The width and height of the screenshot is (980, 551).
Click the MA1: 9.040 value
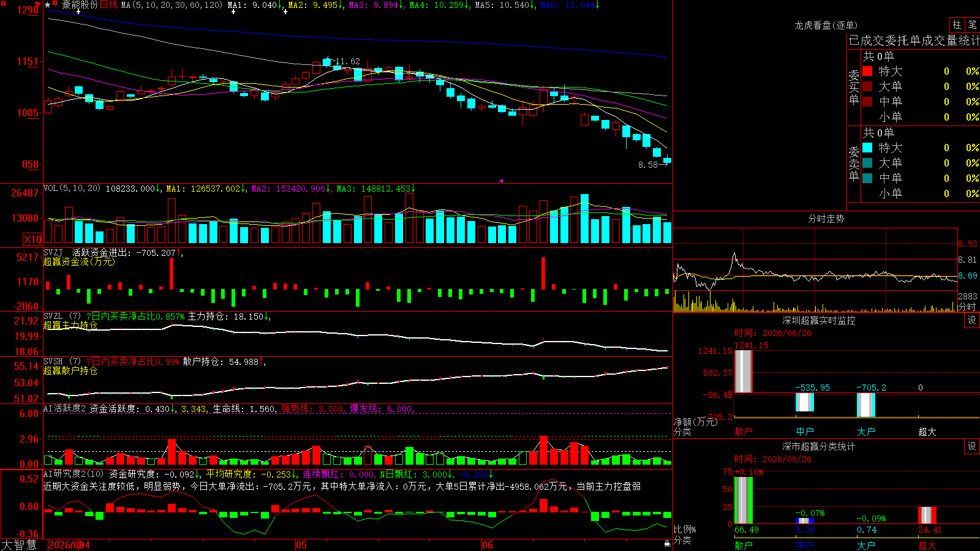tap(254, 5)
